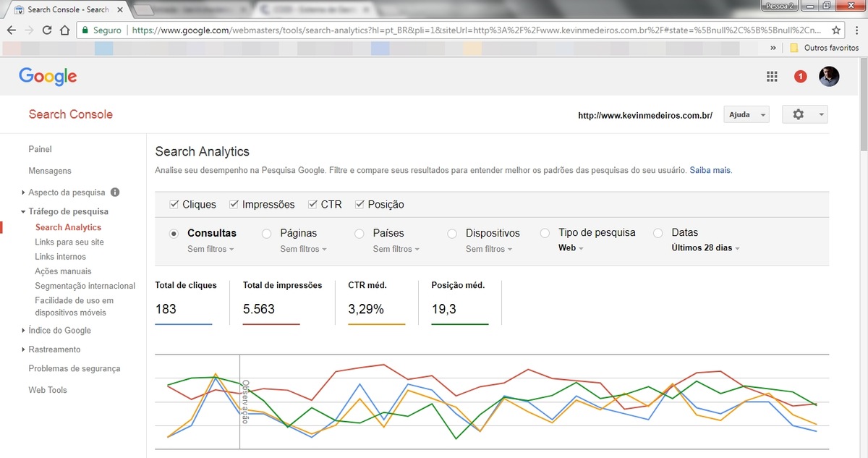Open Facilidade de uso em dispositivos móveis
Viewport: 868px width, 458px height.
tap(74, 307)
